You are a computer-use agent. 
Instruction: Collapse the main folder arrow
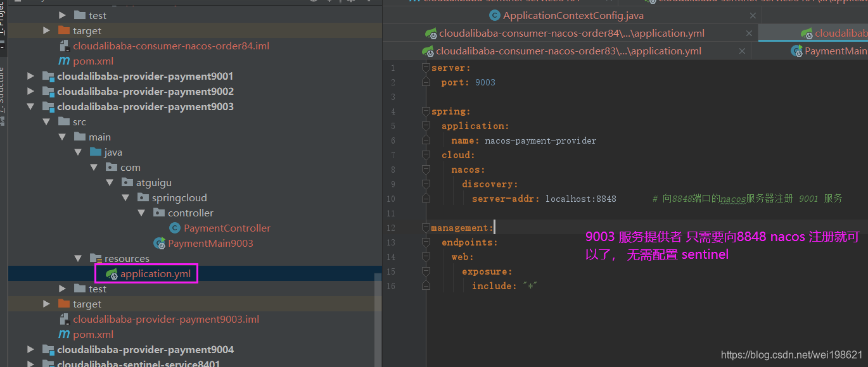(x=63, y=137)
